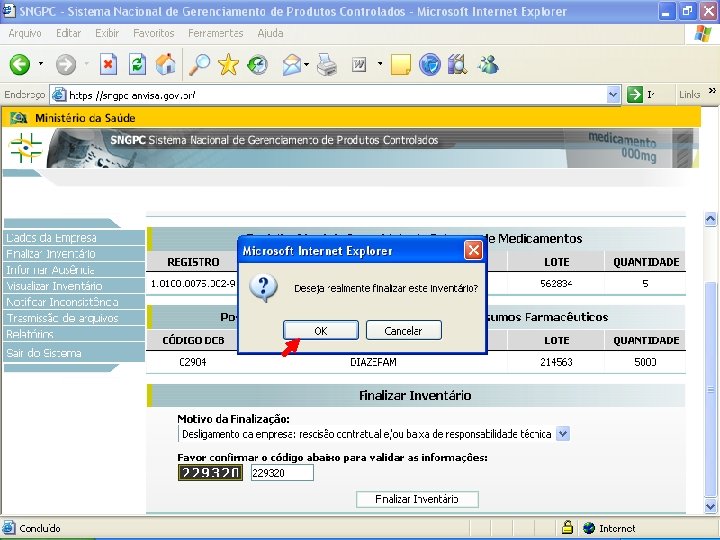The image size is (720, 540).
Task: Open the Back button history dropdown arrow
Action: (41, 64)
